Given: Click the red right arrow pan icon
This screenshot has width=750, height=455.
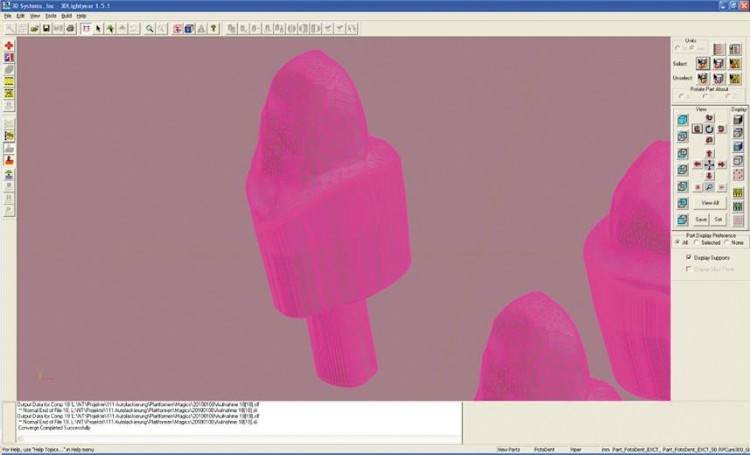Looking at the screenshot, I should point(721,165).
